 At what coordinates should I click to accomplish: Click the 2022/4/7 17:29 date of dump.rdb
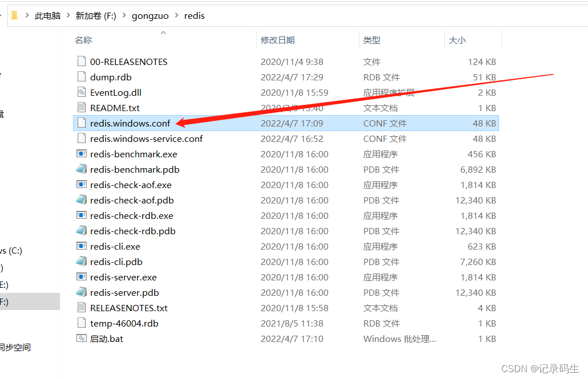click(292, 77)
